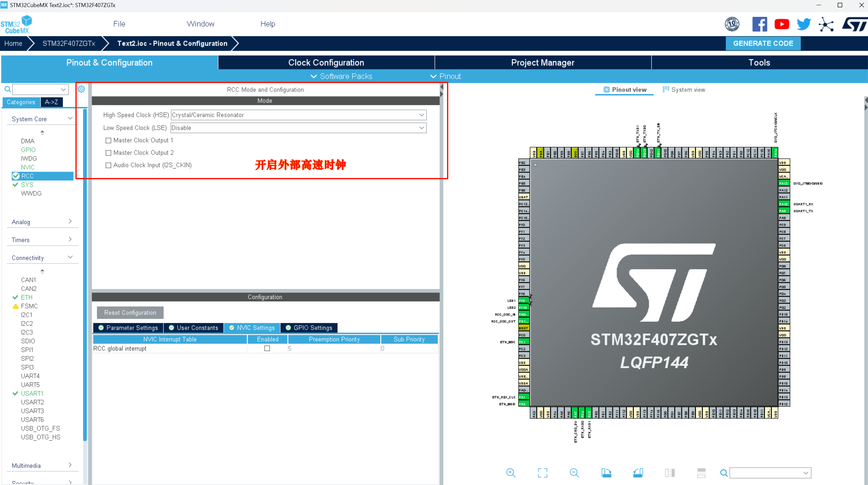This screenshot has height=485, width=868.
Task: Enable RCC global interrupt
Action: (267, 348)
